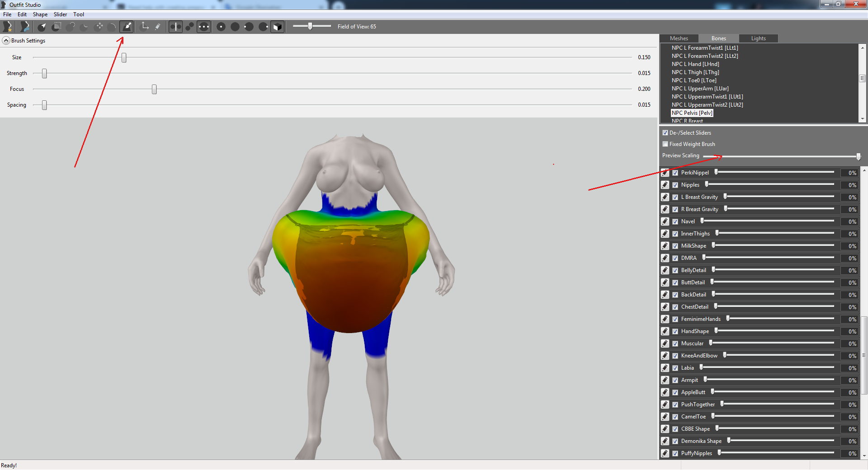Collapse the Brush Settings panel
This screenshot has height=470, width=868.
point(6,41)
